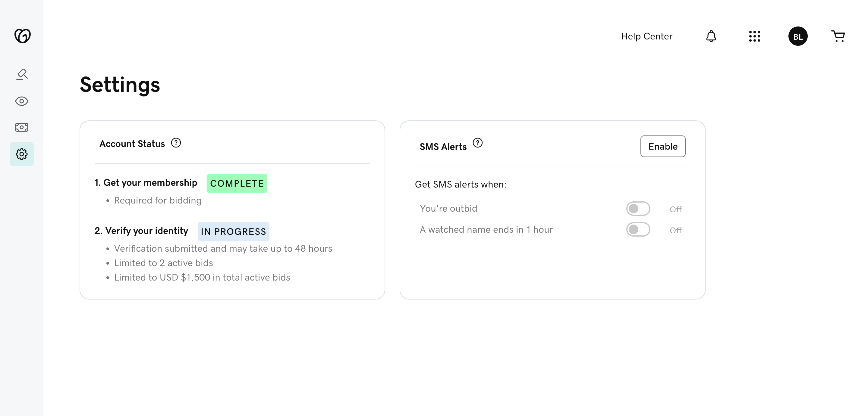Open the apps grid menu icon
The height and width of the screenshot is (416, 868).
tap(754, 36)
